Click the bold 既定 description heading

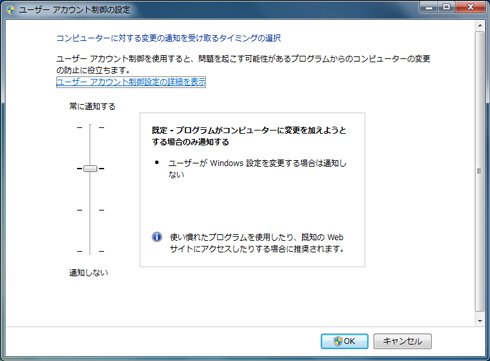(x=249, y=136)
